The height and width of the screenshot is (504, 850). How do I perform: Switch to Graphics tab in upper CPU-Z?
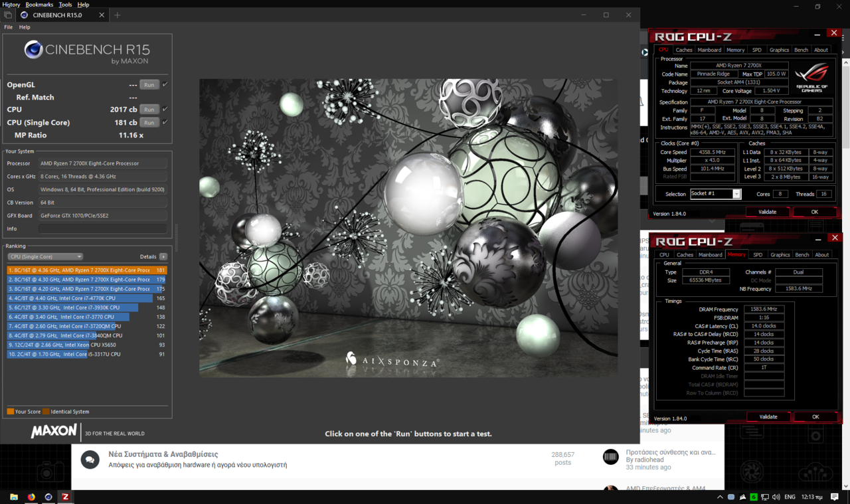click(779, 50)
